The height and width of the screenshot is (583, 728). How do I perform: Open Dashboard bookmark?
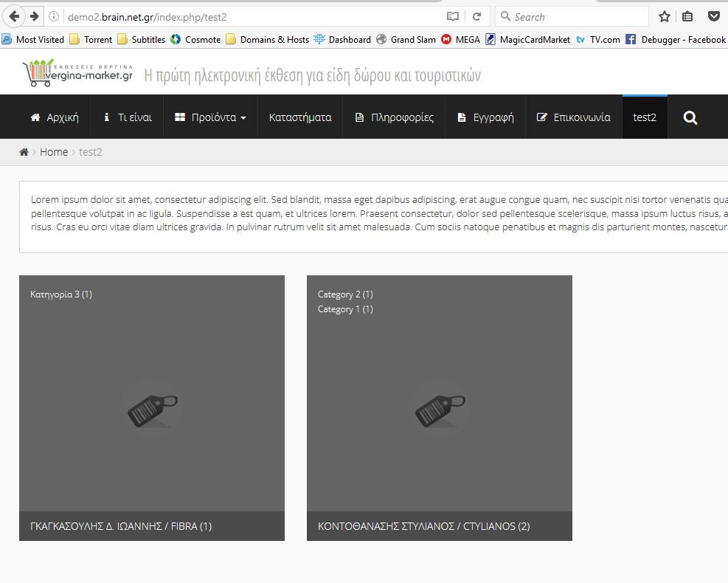[x=342, y=40]
